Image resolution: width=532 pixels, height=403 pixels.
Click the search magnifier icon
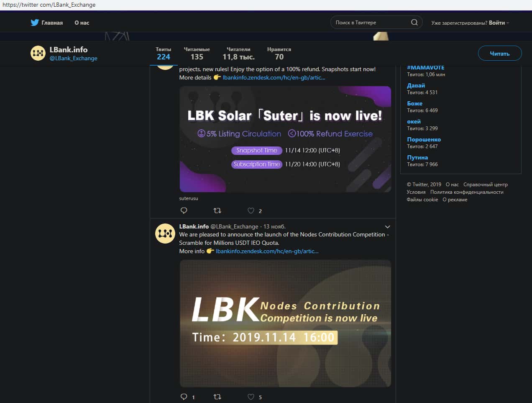pyautogui.click(x=414, y=23)
